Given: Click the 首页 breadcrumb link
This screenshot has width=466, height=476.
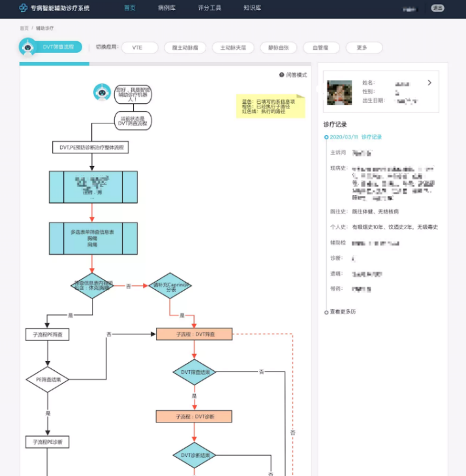Looking at the screenshot, I should [24, 28].
